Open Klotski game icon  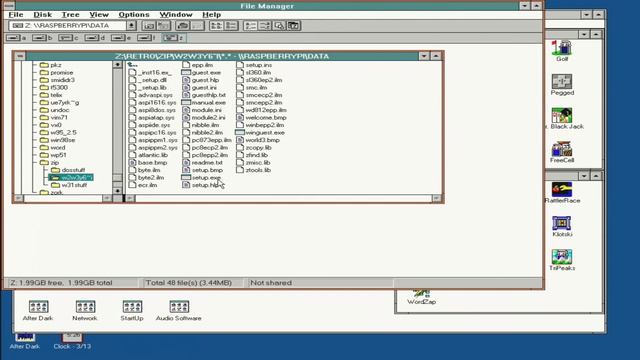point(562,227)
